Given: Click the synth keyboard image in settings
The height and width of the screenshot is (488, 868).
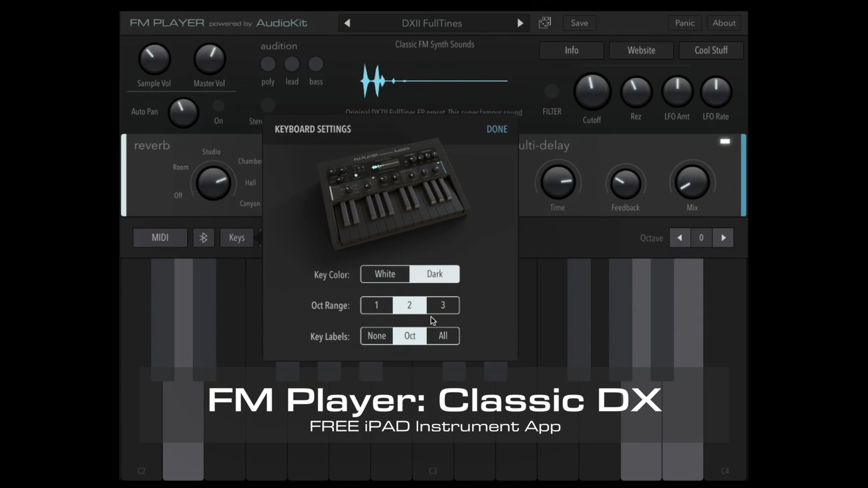Looking at the screenshot, I should tap(393, 194).
